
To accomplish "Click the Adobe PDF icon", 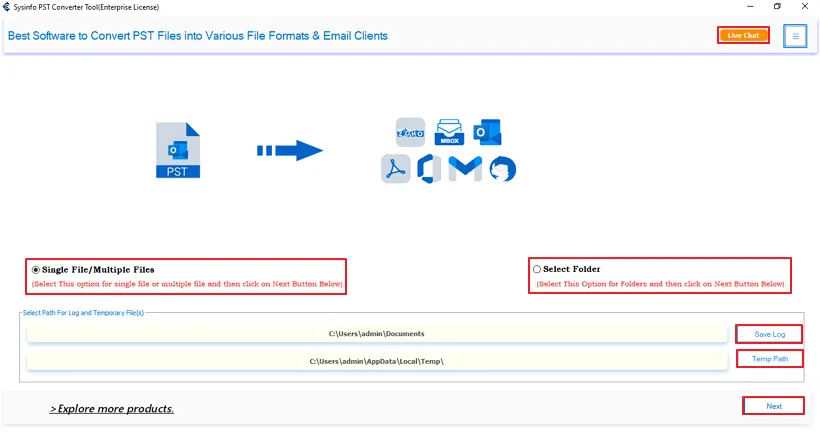I will pos(396,169).
